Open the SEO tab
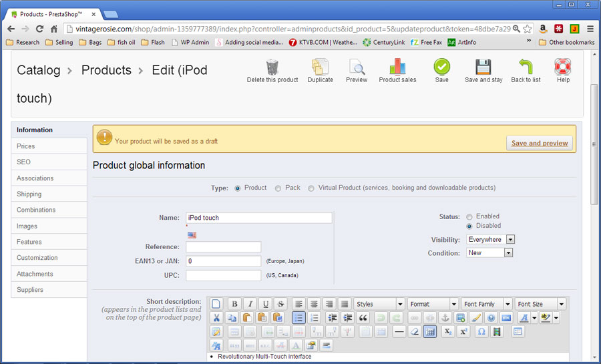The height and width of the screenshot is (364, 601). [49, 162]
